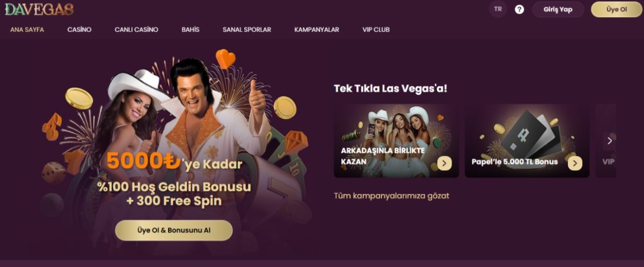
Task: Click arrow on Papel'le 5.000 TL Bonus card
Action: click(575, 163)
